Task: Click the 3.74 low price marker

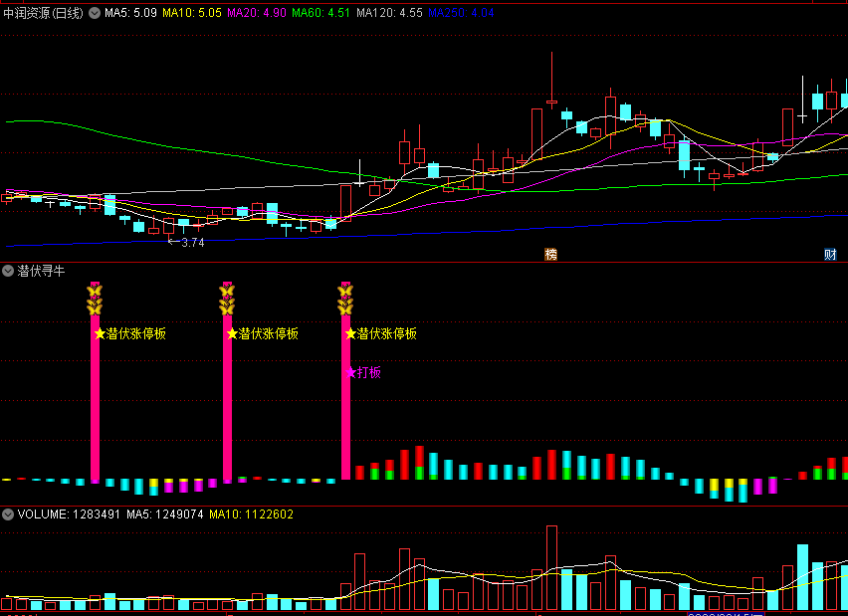Action: click(x=186, y=243)
